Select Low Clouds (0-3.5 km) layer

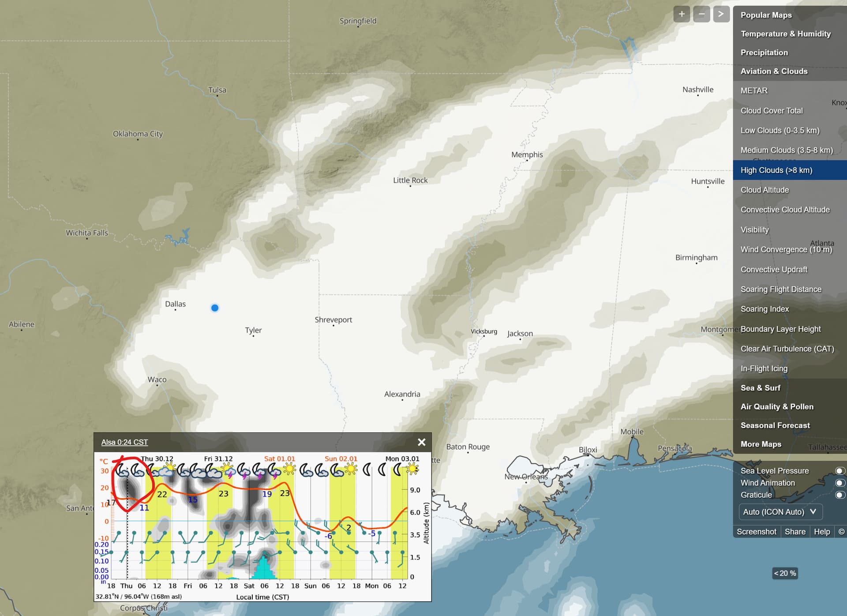(780, 131)
